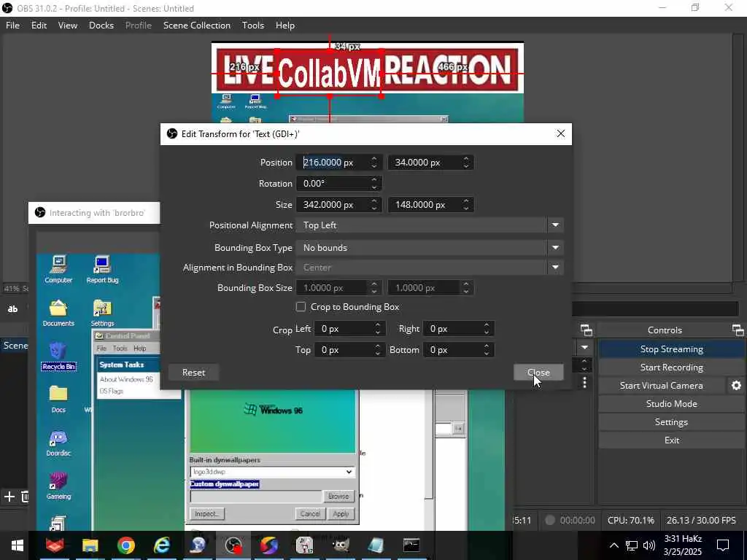The height and width of the screenshot is (560, 747).
Task: Select Recycle Bin icon in Interact window
Action: [x=58, y=356]
